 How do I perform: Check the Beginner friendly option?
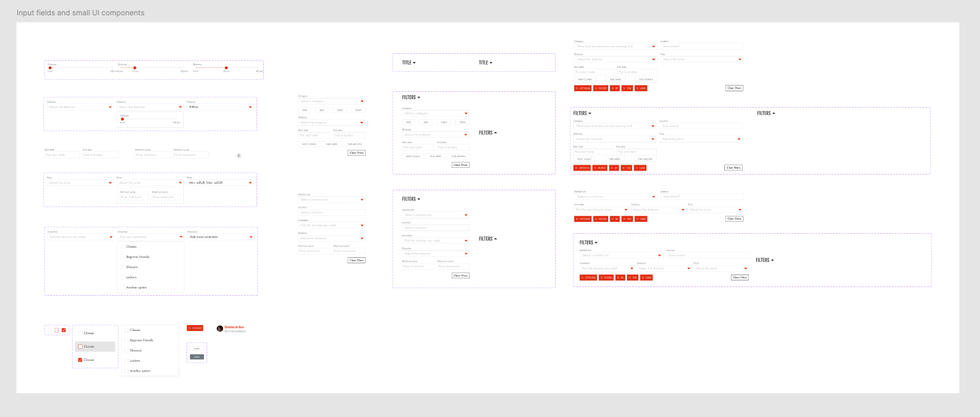127,340
